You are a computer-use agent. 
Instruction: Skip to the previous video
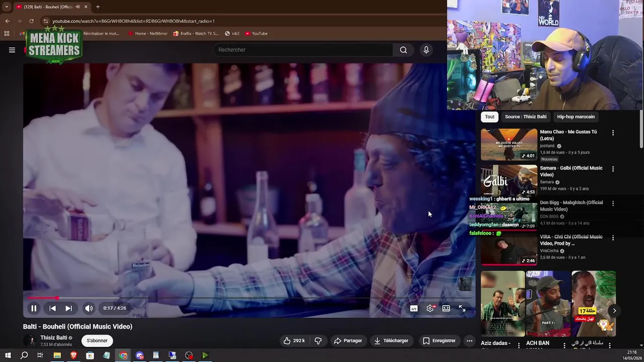pyautogui.click(x=52, y=308)
